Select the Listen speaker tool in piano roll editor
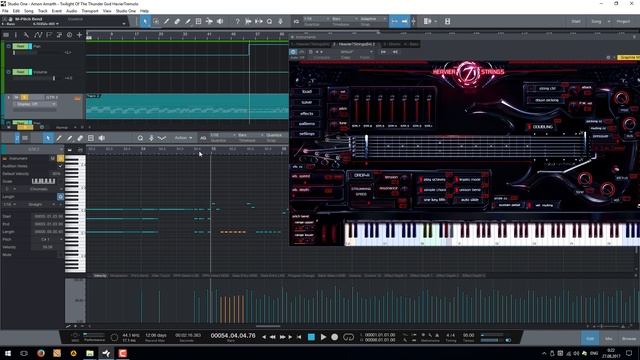Image resolution: width=640 pixels, height=360 pixels. pos(102,138)
